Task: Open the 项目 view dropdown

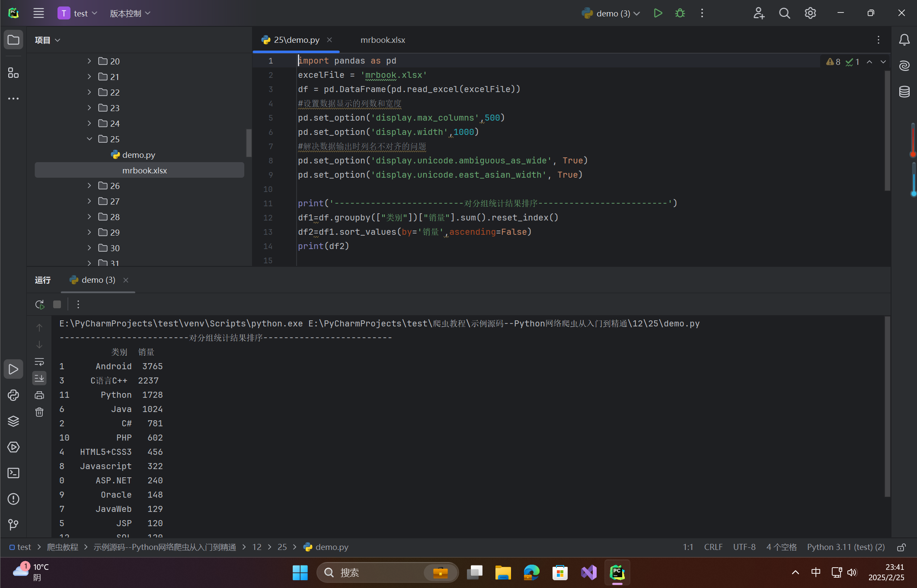Action: point(48,40)
